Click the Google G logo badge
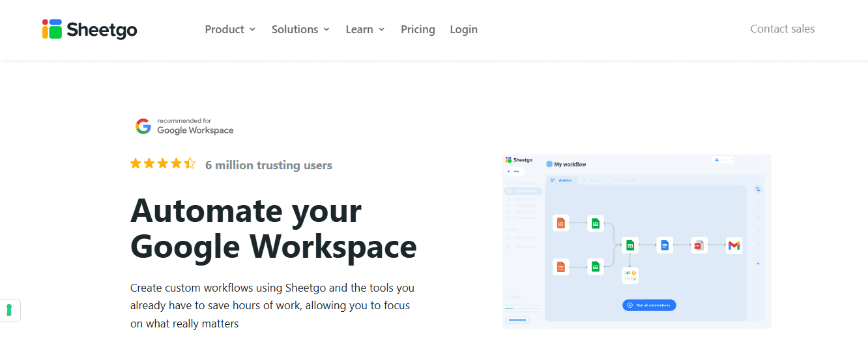868x345 pixels. 143,126
